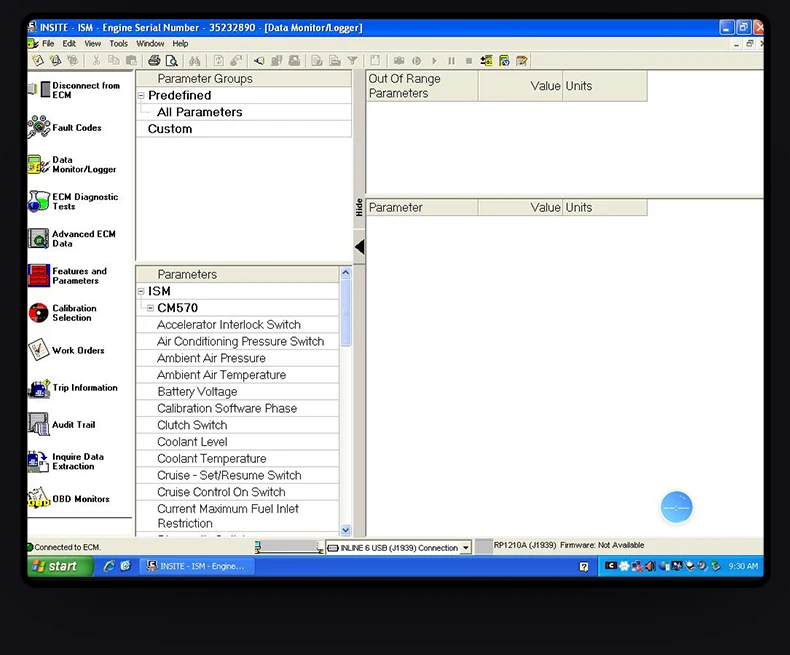Image resolution: width=790 pixels, height=655 pixels.
Task: Click the black arrow to collapse panel
Action: tap(359, 247)
